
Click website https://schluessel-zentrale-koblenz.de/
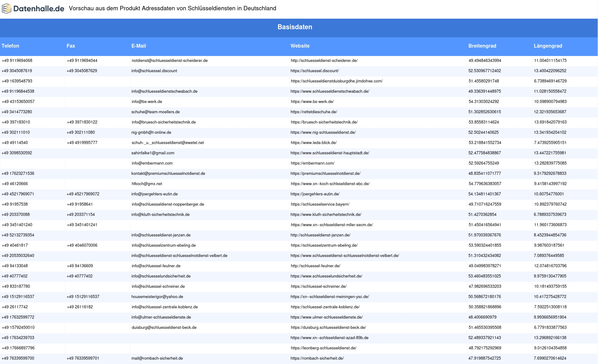[x=325, y=307]
